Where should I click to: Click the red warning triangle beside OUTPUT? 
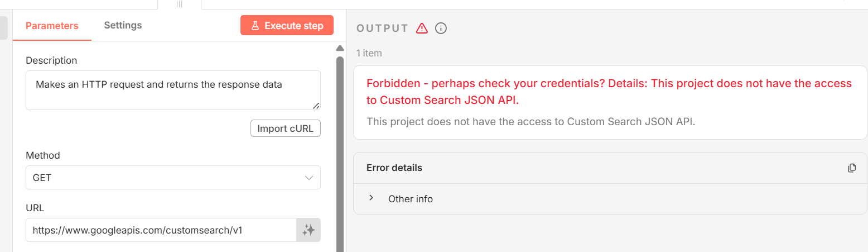(422, 28)
